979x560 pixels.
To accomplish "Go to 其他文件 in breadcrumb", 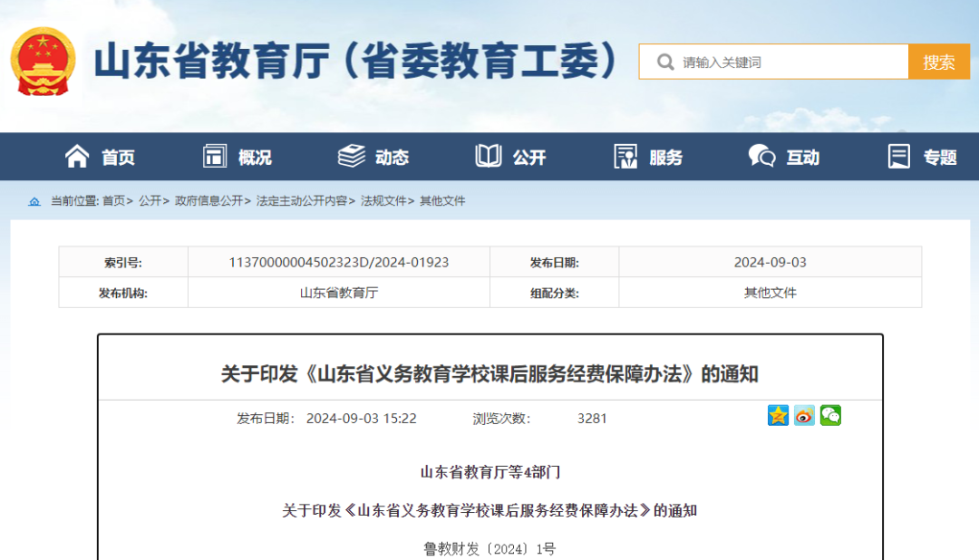I will coord(442,201).
